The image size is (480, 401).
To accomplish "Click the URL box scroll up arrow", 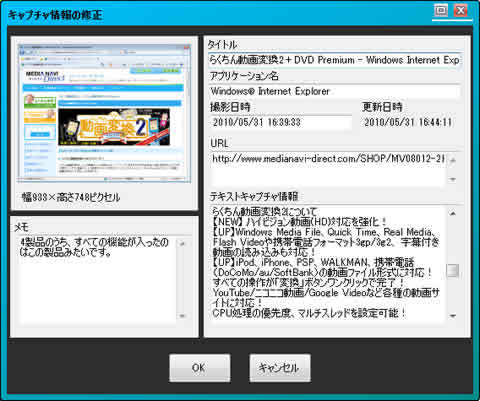I will [453, 160].
